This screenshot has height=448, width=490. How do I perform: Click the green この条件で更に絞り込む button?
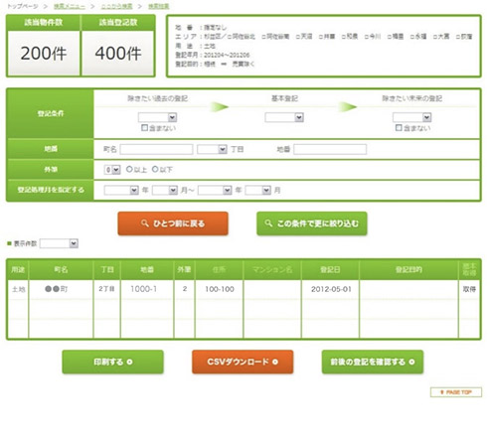(x=312, y=224)
